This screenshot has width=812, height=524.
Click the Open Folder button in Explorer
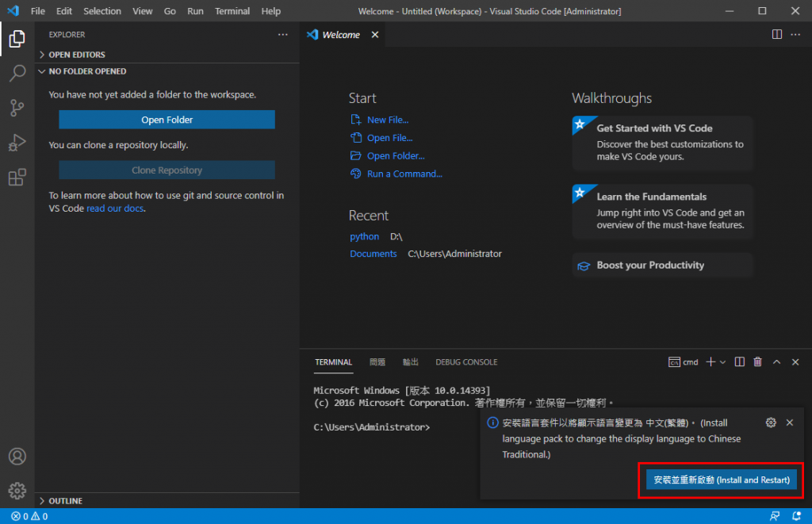tap(167, 120)
